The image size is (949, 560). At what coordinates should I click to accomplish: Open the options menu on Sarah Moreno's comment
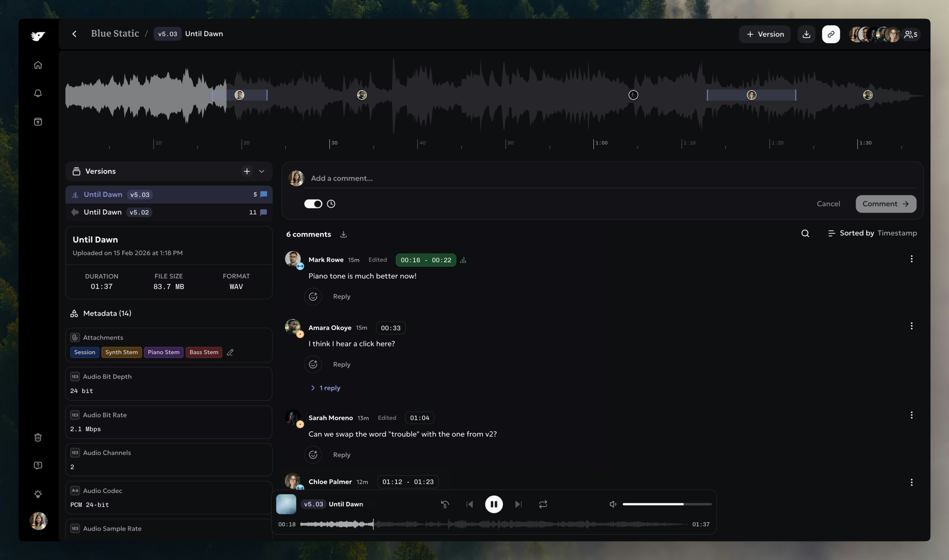[x=912, y=415]
